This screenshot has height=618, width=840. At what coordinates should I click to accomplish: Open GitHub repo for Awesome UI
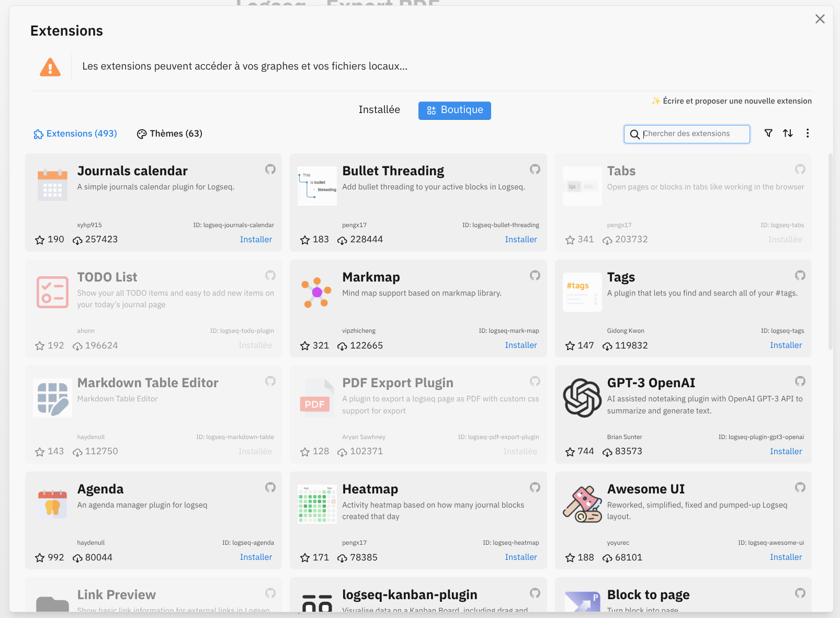pos(800,487)
